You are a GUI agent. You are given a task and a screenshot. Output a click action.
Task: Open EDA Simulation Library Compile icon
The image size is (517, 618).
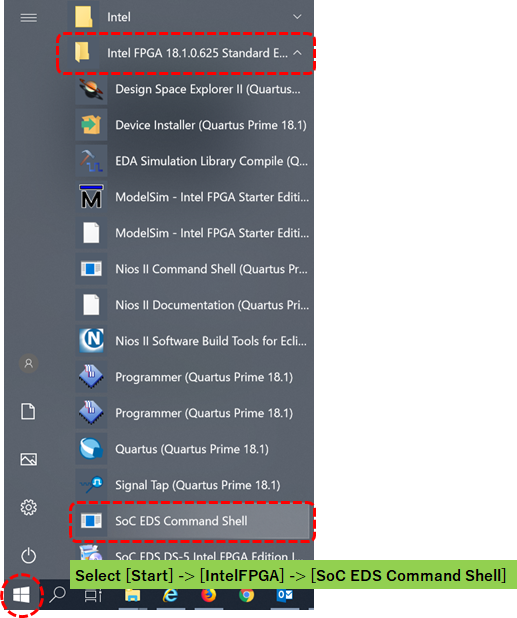(x=91, y=161)
